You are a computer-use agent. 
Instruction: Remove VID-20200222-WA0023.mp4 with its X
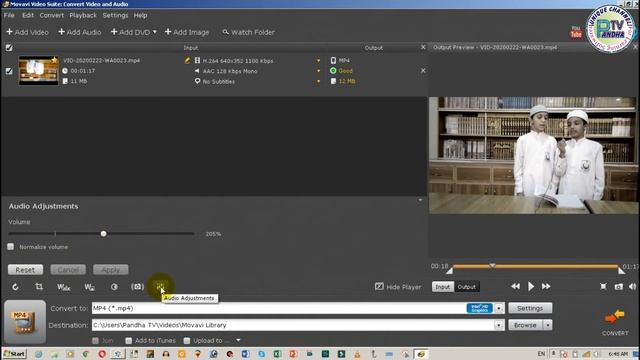coord(423,71)
